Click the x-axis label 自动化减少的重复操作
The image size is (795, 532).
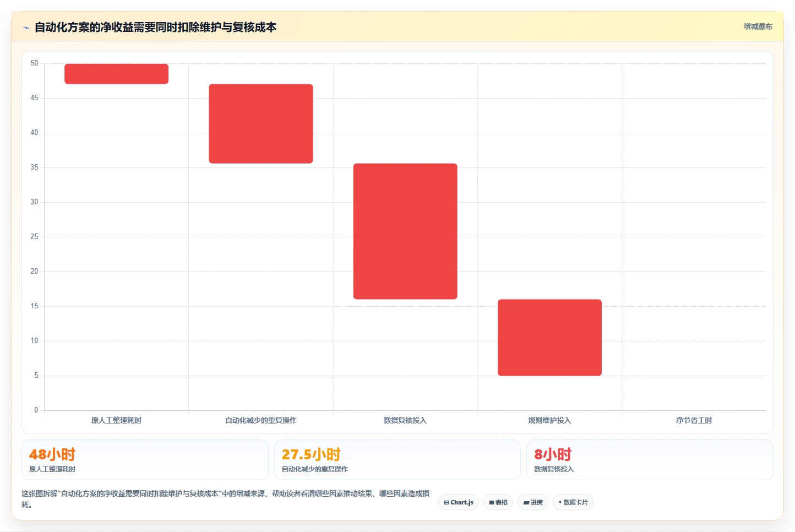click(x=261, y=420)
